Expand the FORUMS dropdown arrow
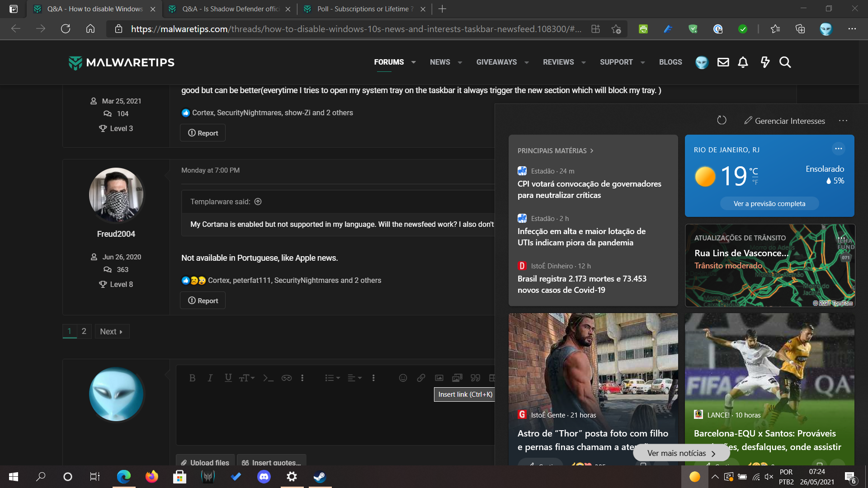This screenshot has width=868, height=488. tap(413, 62)
